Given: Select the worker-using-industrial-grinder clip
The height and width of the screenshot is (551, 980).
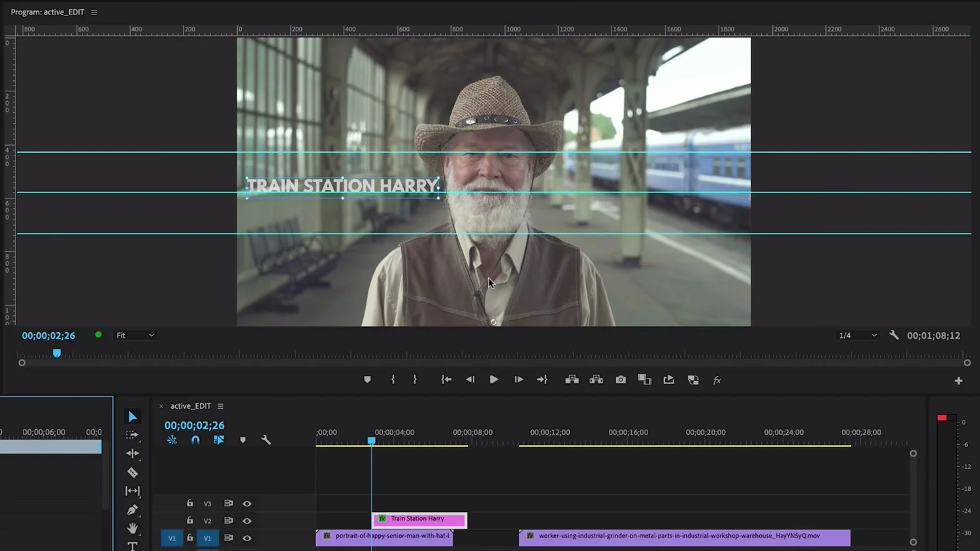Looking at the screenshot, I should point(685,537).
